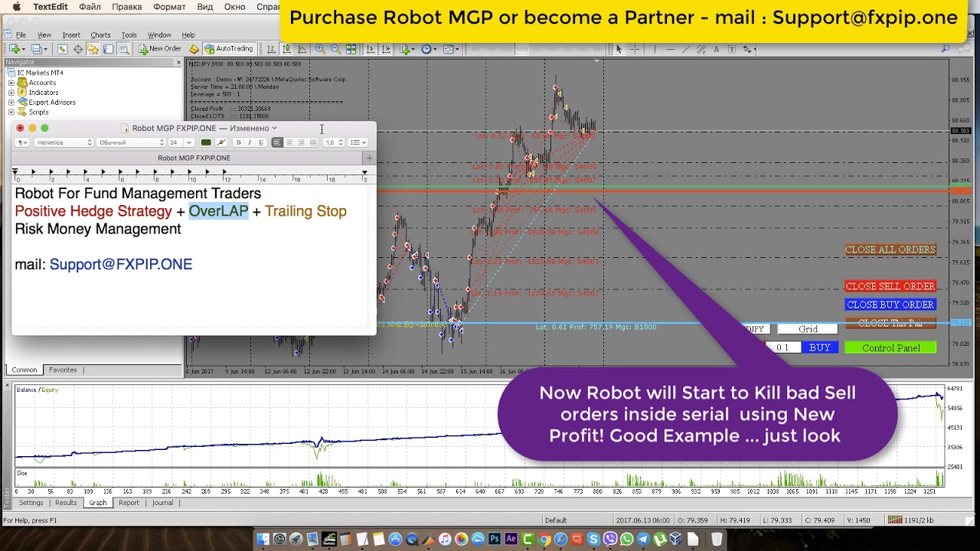Open Helvetica font family dropdown
Screen dimensions: 980x551
click(x=64, y=142)
